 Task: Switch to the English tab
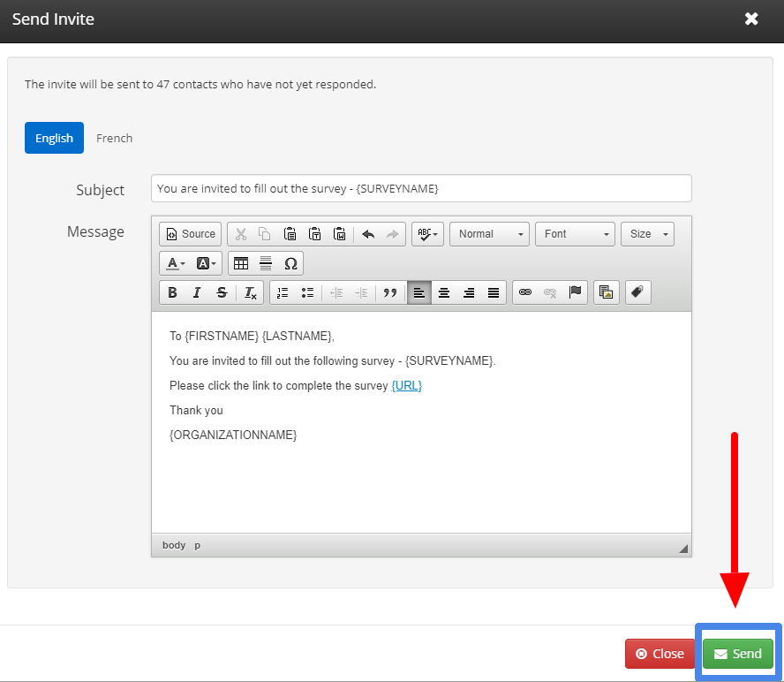[54, 138]
